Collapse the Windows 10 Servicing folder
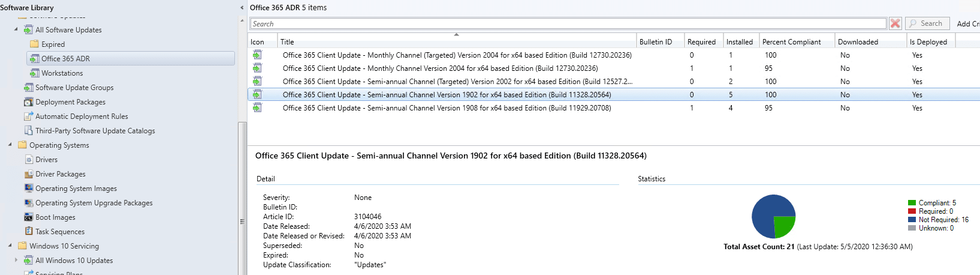 [x=10, y=246]
